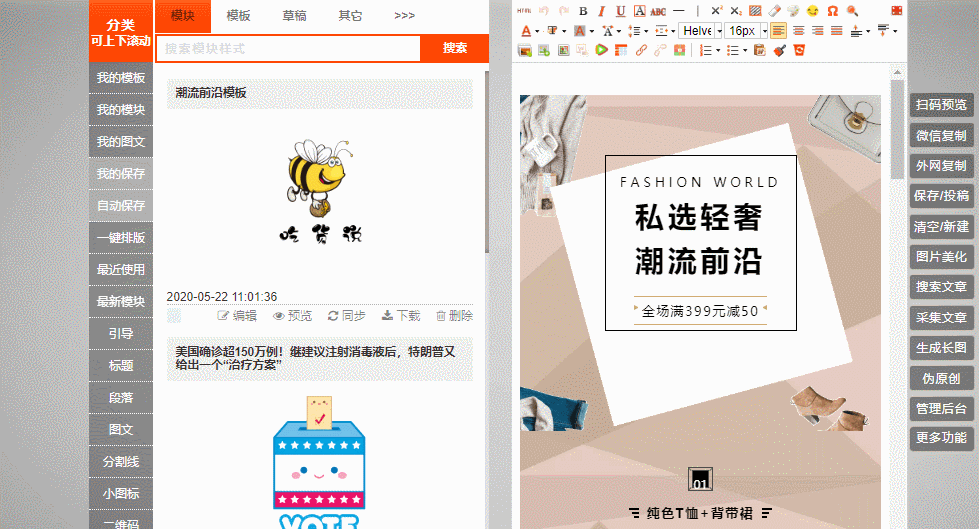Open find and replace magnifier

[x=852, y=11]
